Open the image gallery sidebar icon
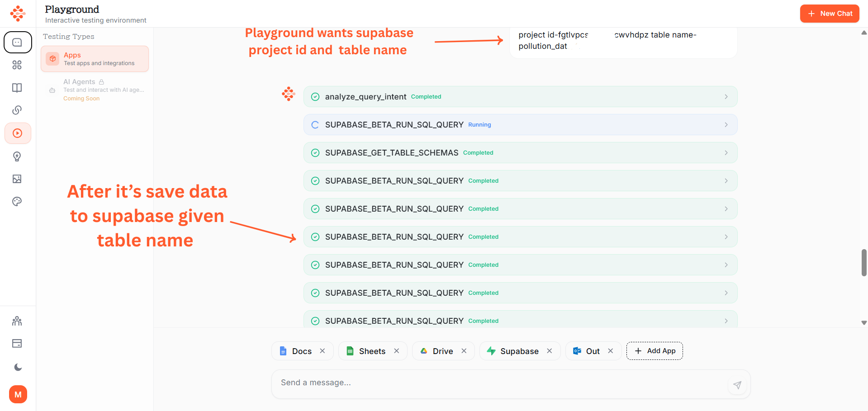The width and height of the screenshot is (868, 411). 17,179
